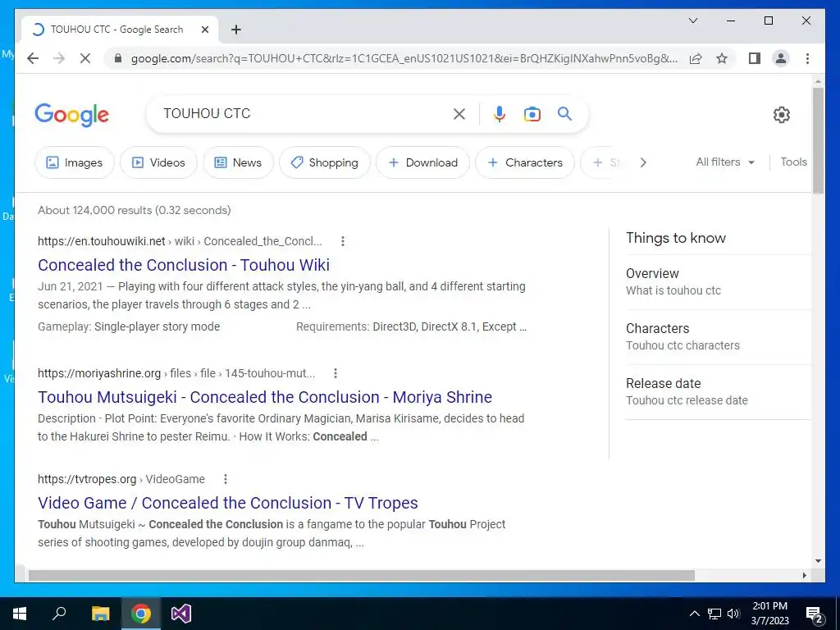The image size is (840, 630).
Task: Open search Tools
Action: tap(793, 162)
